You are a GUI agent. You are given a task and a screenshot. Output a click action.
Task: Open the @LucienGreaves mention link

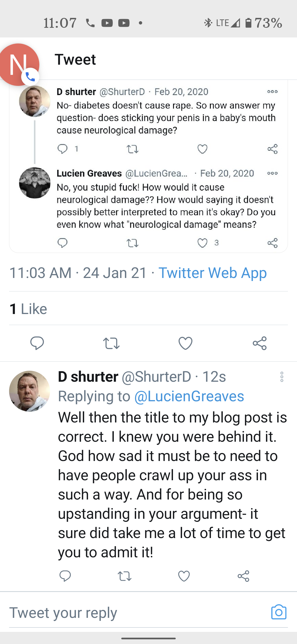click(189, 396)
